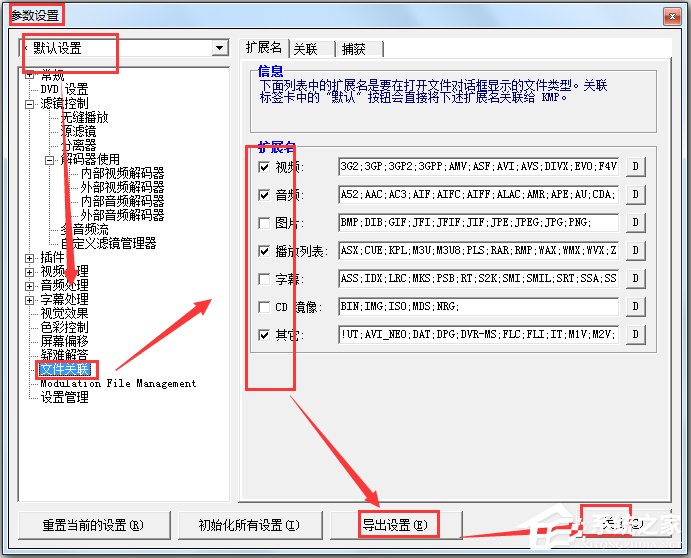Click the 其它 extensions input field
691x558 pixels.
pos(479,334)
